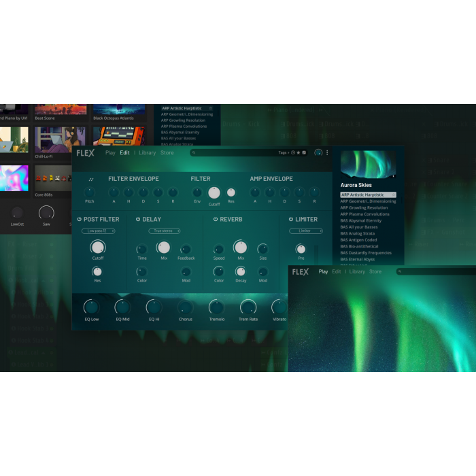The height and width of the screenshot is (476, 476).
Task: Click the Reverb Size knob
Action: [x=263, y=250]
